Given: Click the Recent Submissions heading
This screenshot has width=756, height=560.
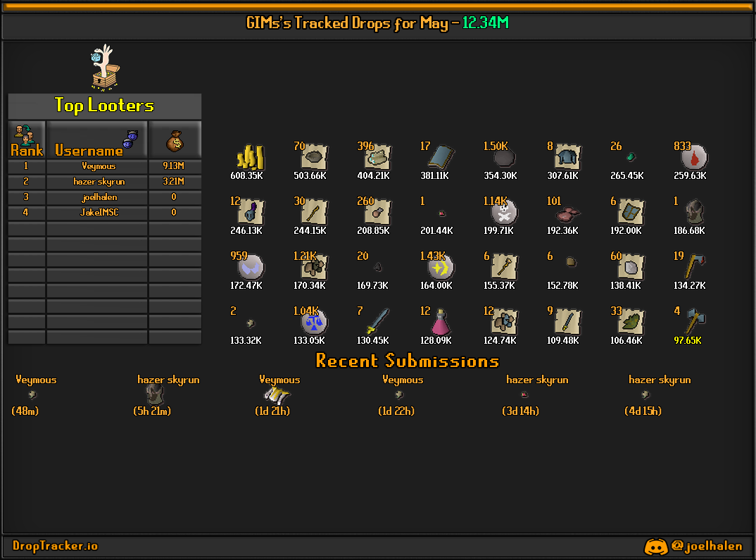Looking at the screenshot, I should point(408,361).
